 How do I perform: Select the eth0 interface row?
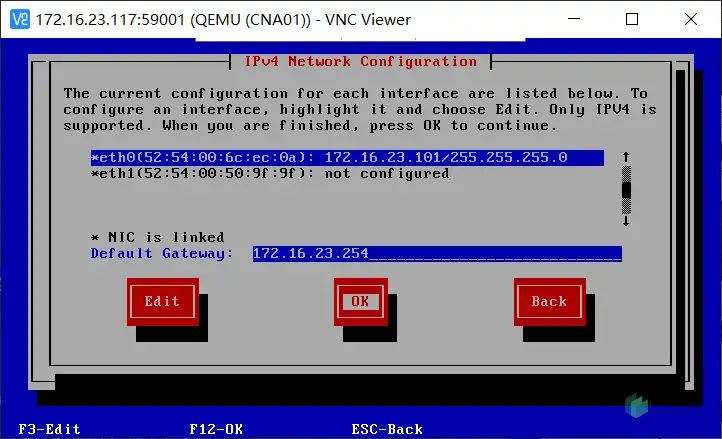click(347, 158)
